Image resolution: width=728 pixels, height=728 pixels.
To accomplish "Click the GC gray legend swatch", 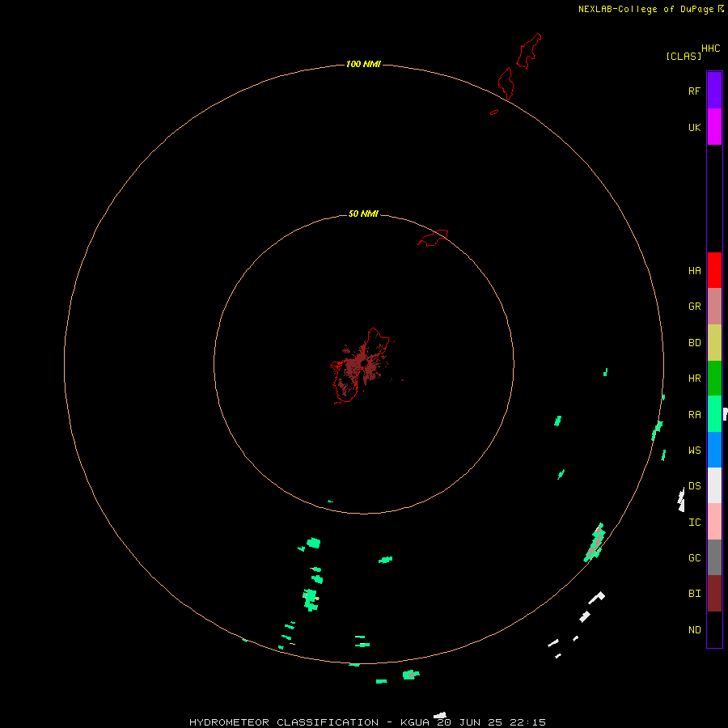I will [x=714, y=557].
